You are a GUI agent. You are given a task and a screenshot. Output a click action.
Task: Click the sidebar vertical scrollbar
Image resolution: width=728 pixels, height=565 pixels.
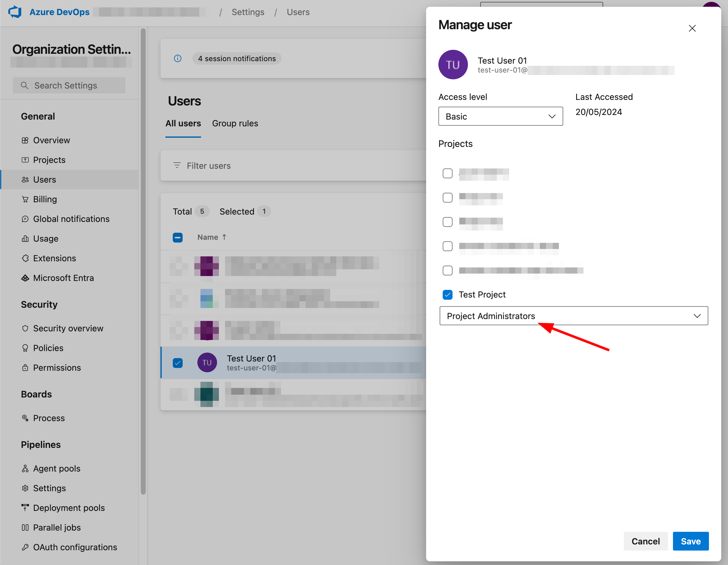143,261
